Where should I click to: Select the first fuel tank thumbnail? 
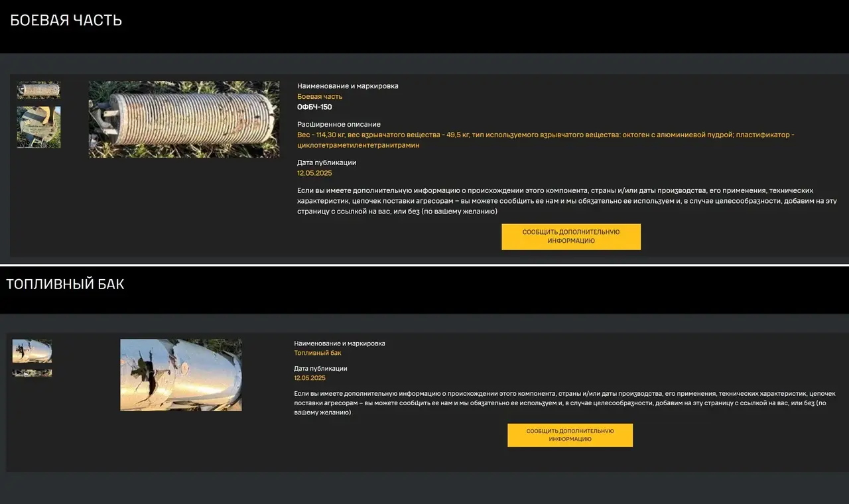pyautogui.click(x=32, y=351)
